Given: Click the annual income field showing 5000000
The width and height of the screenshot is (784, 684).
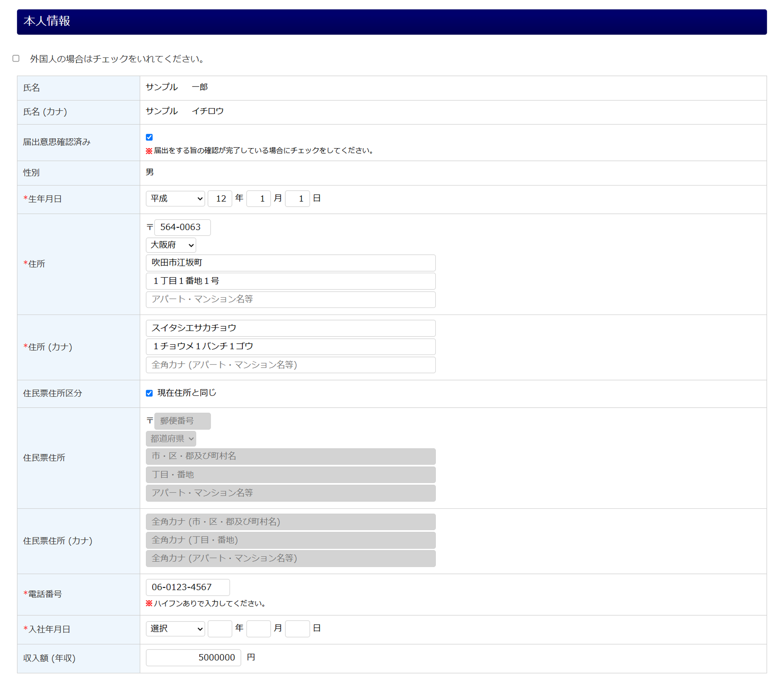Looking at the screenshot, I should pos(193,657).
